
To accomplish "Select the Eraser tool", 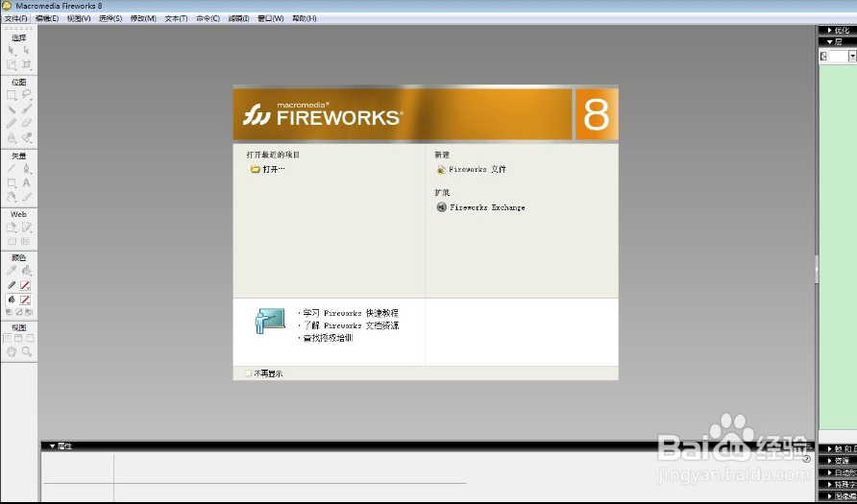I will (26, 124).
